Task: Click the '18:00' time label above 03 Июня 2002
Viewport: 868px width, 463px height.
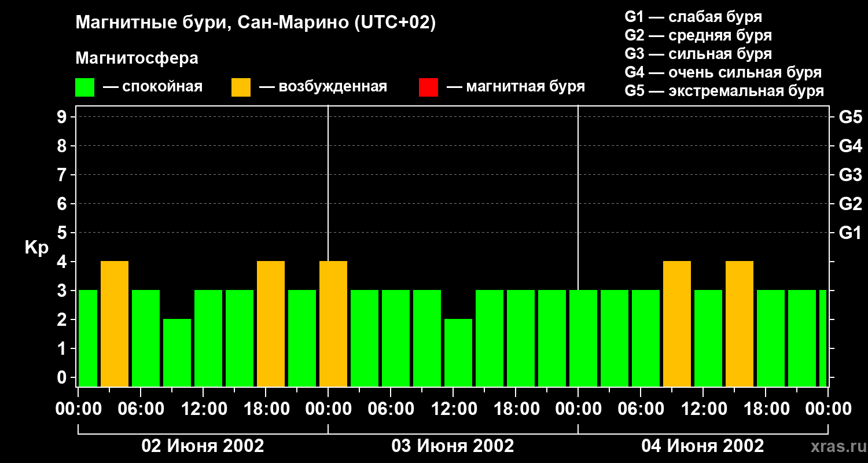Action: pyautogui.click(x=516, y=409)
